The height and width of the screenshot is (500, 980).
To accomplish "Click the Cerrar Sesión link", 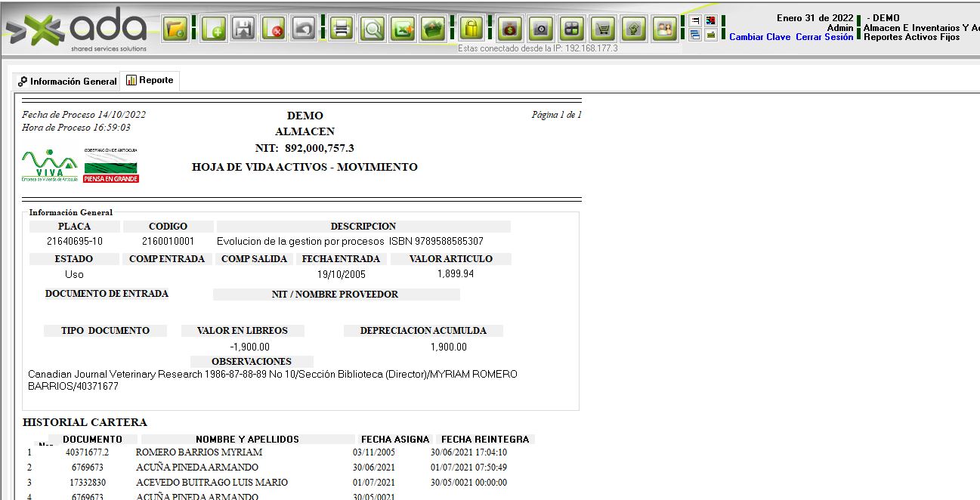I will [x=824, y=37].
